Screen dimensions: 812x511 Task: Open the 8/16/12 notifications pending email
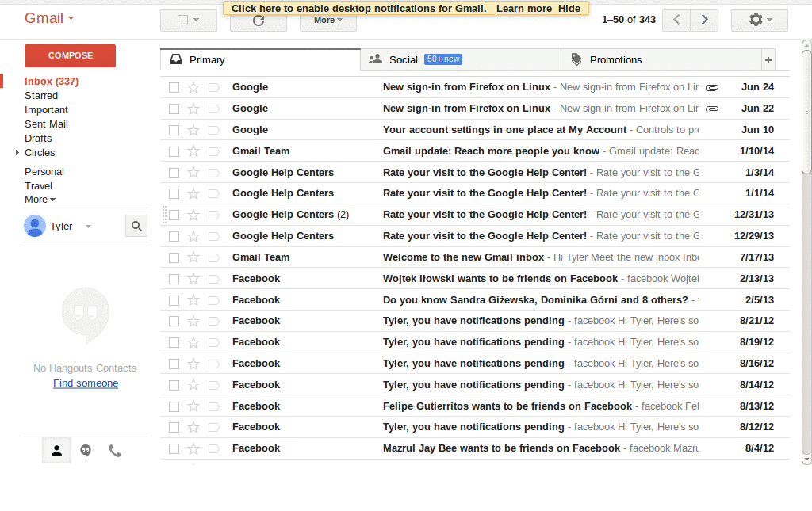tap(475, 364)
